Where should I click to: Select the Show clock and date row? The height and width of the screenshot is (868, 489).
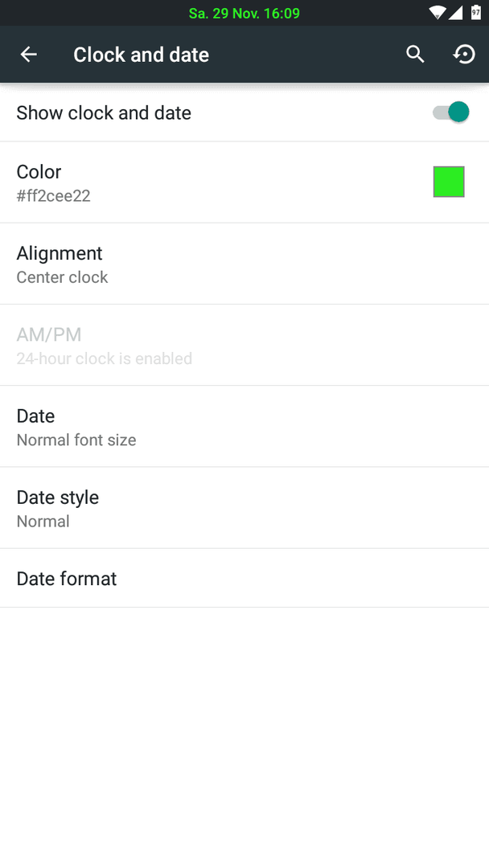coord(244,113)
